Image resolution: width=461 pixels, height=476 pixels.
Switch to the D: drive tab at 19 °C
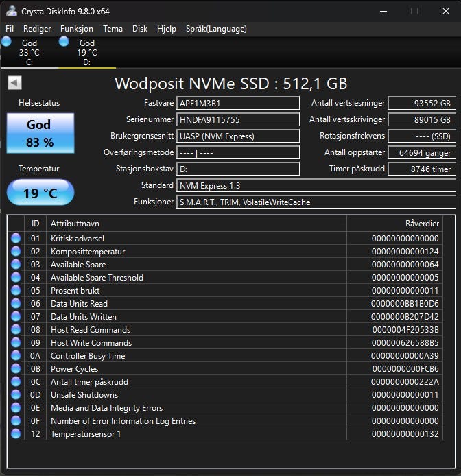click(87, 52)
